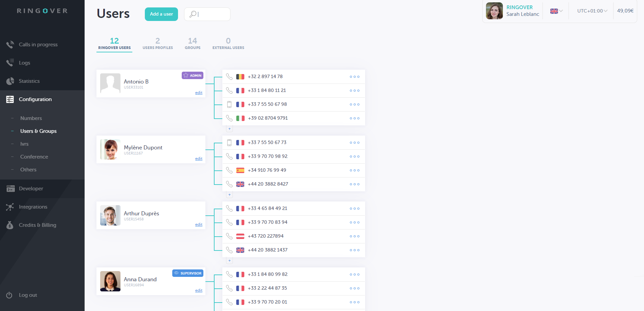This screenshot has width=644, height=311.
Task: Click the Add a user button
Action: [x=161, y=14]
